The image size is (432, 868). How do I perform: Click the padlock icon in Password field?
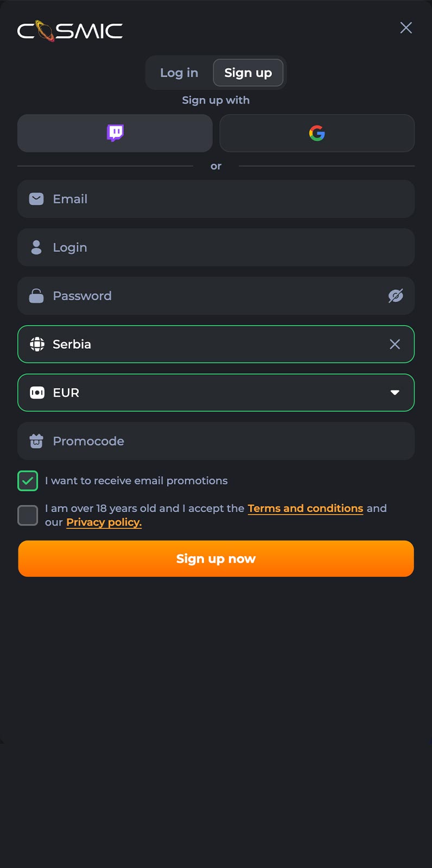coord(36,296)
